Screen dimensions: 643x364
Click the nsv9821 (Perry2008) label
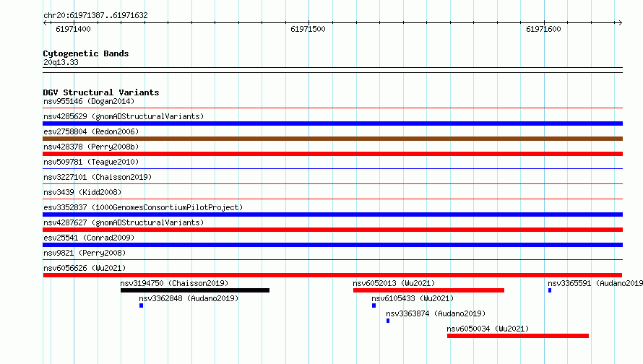click(x=85, y=253)
